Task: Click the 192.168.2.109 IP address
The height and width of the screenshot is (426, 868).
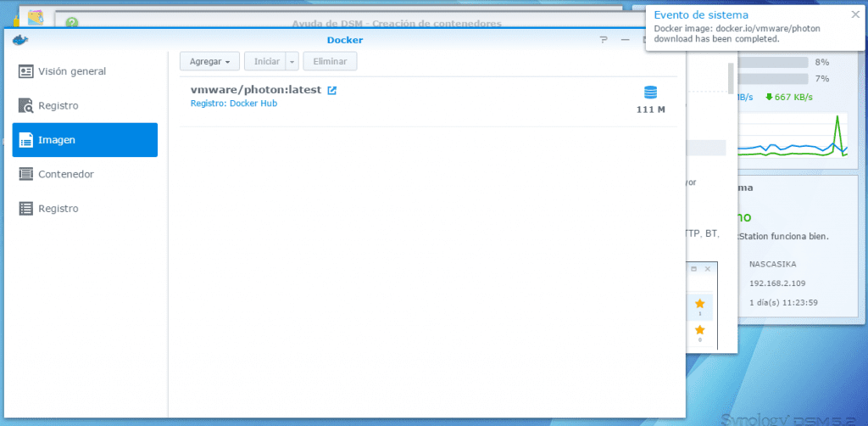Action: click(777, 283)
